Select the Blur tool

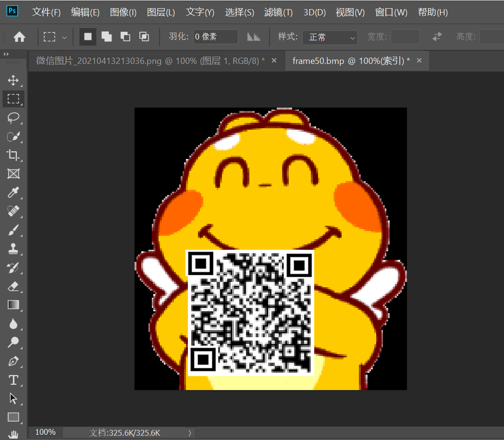(x=13, y=324)
